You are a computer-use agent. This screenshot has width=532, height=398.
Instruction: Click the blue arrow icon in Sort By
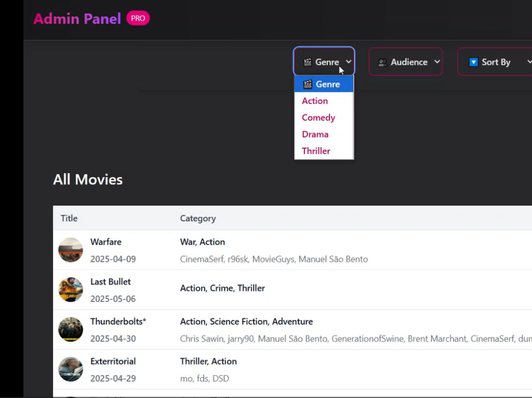[x=473, y=62]
